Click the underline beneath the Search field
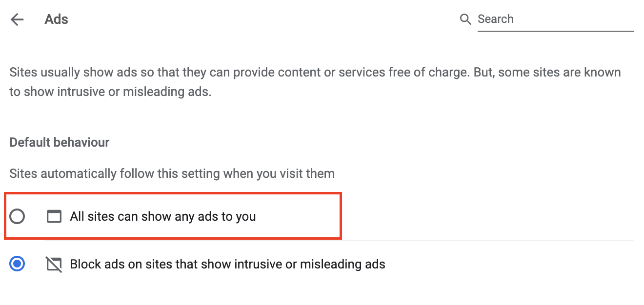This screenshot has width=644, height=305. [555, 31]
